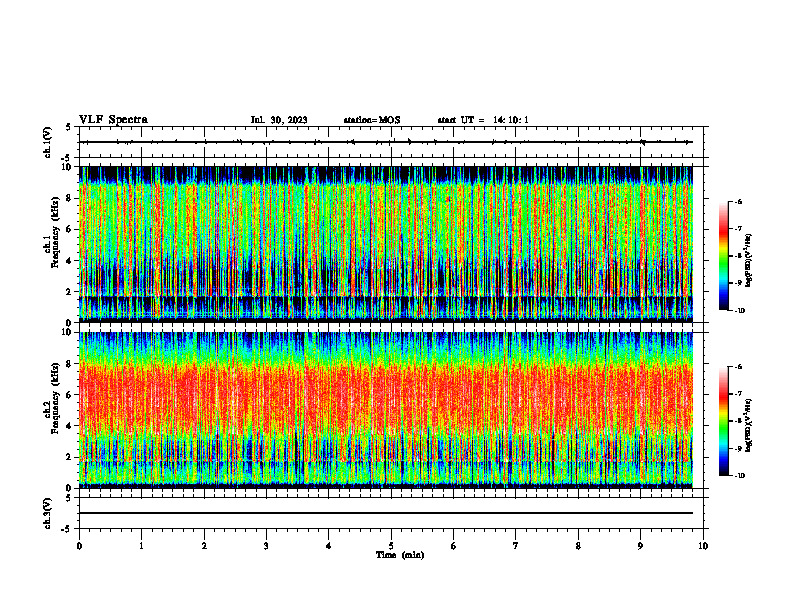Click the 'ch.1(V)' waveform axis label

[x=48, y=142]
